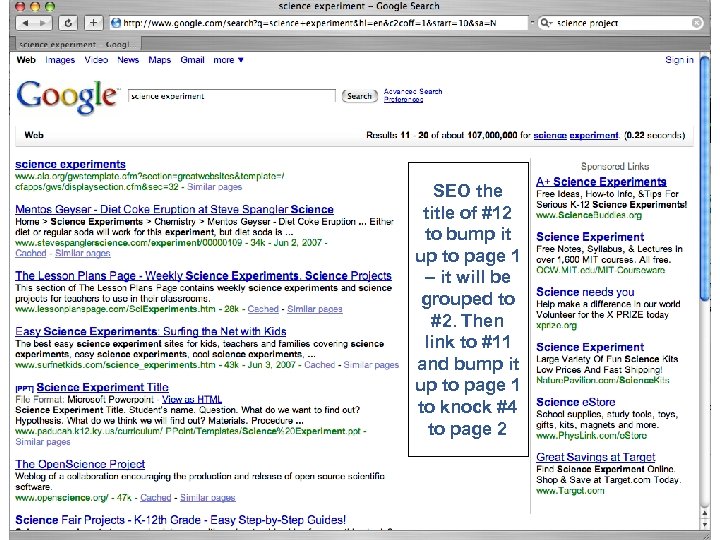Open 'A+ Science Experiments' sponsored link
720x540 pixels.
(x=601, y=182)
